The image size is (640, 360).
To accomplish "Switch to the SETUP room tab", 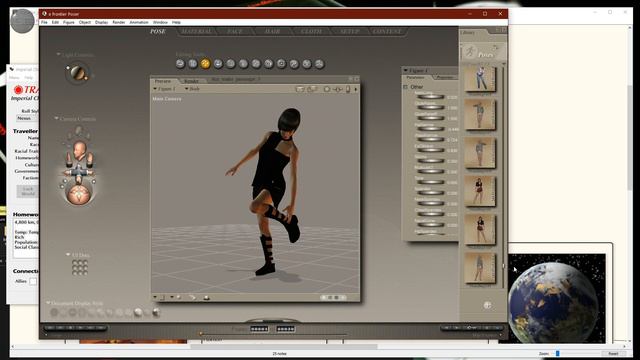I will point(349,31).
